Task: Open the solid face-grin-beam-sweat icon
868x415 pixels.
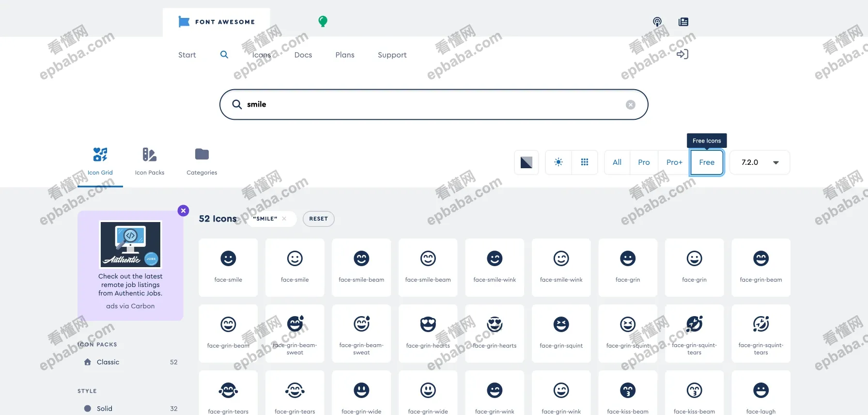Action: [x=294, y=333]
